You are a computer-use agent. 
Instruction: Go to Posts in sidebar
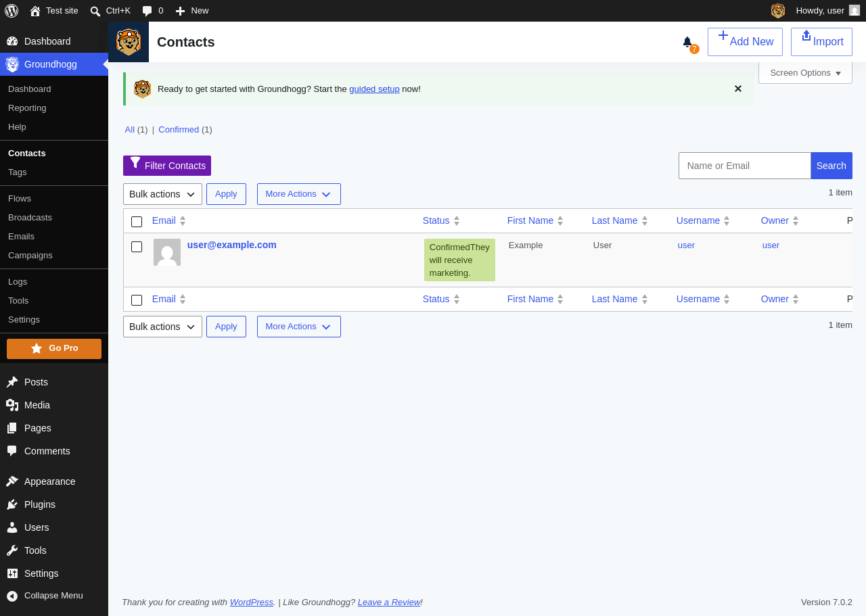(x=54, y=382)
